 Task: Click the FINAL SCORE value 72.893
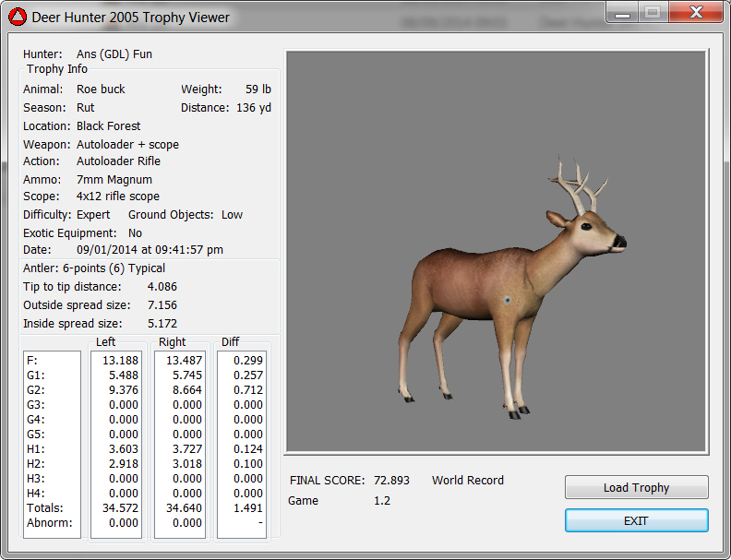coord(397,481)
